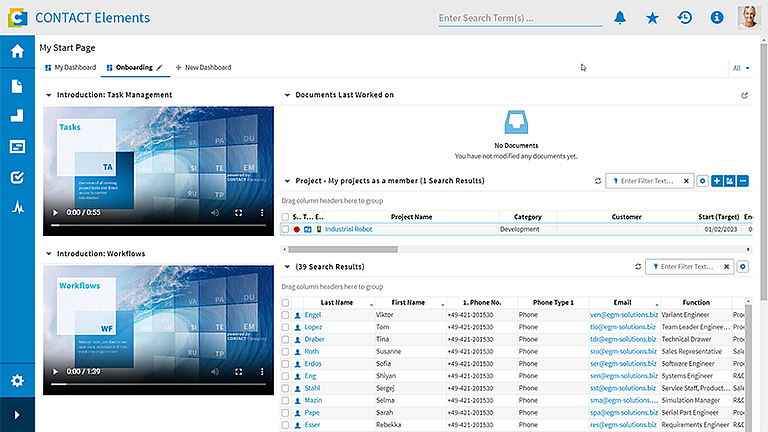768x432 pixels.
Task: Open Engel person link
Action: coord(312,315)
